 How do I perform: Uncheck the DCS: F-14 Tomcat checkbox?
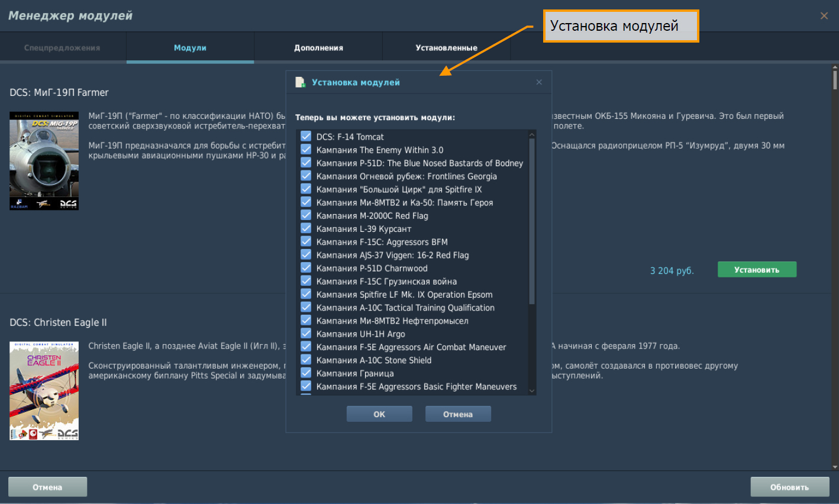point(306,137)
